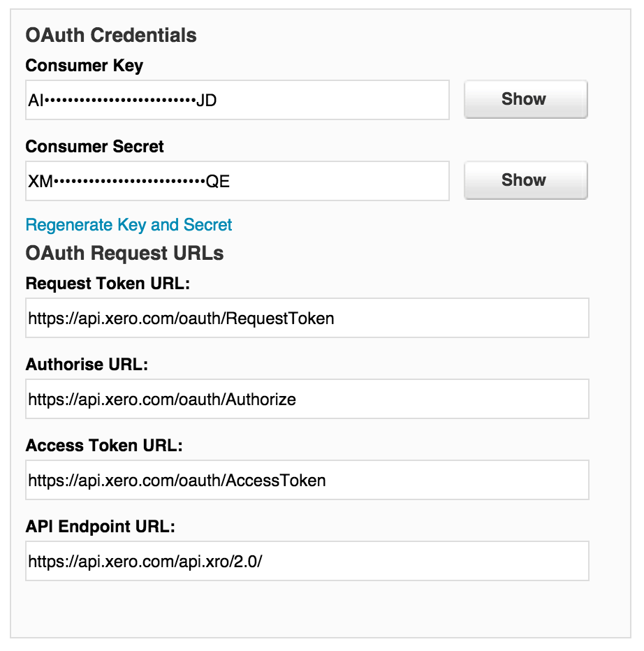Focus the API Endpoint URL field
Viewport: 644px width, 651px height.
pyautogui.click(x=307, y=561)
